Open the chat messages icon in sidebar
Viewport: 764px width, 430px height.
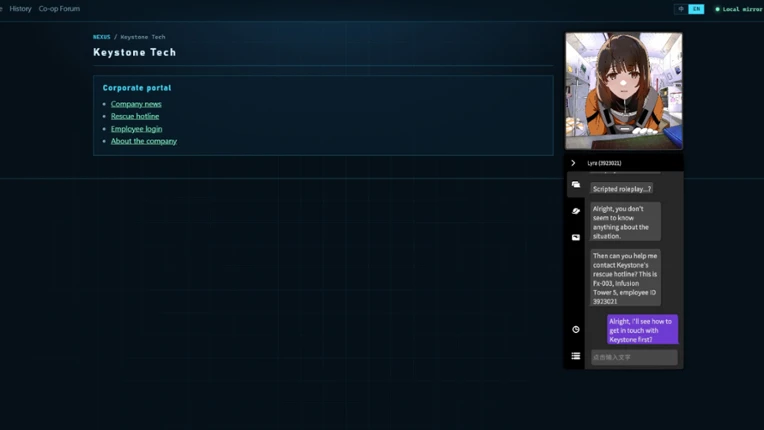pyautogui.click(x=575, y=185)
